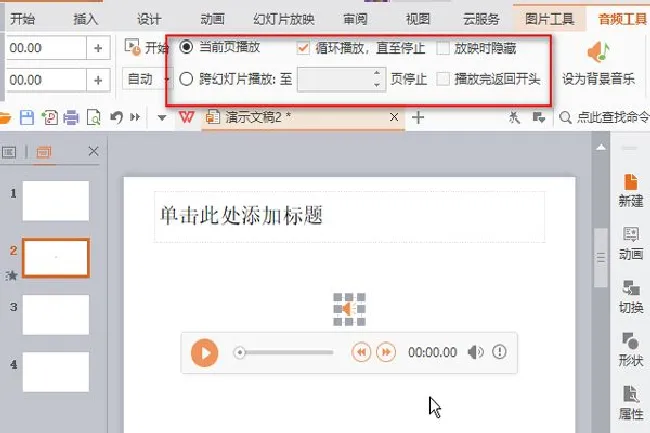
Task: Mute audio via volume speaker icon
Action: [475, 352]
